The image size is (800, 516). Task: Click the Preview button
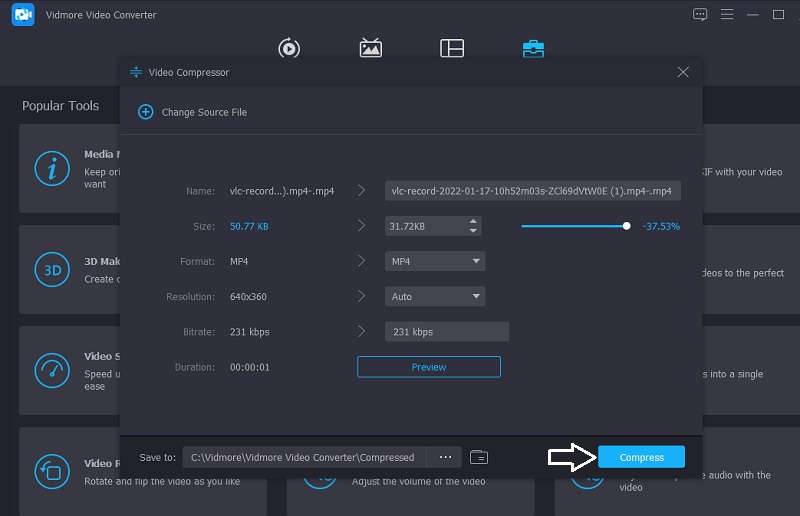coord(428,367)
